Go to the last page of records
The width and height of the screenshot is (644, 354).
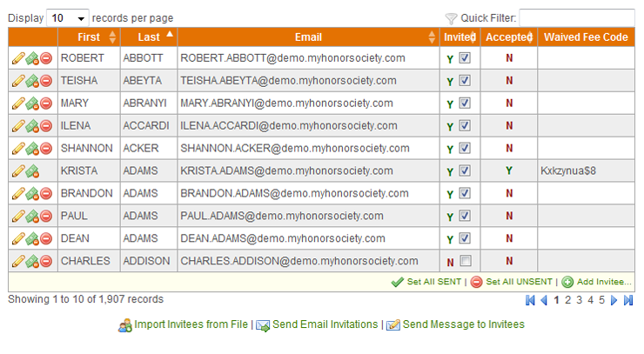tap(628, 300)
